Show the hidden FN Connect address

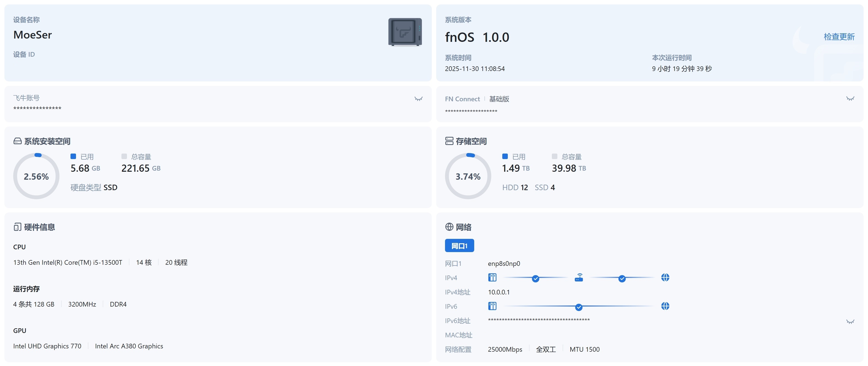(x=850, y=98)
